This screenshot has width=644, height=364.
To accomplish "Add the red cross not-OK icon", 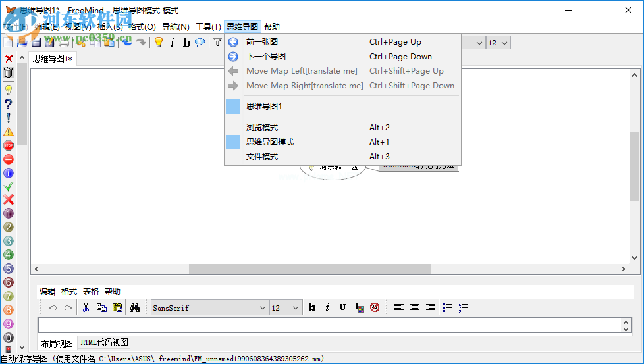I will (x=9, y=199).
